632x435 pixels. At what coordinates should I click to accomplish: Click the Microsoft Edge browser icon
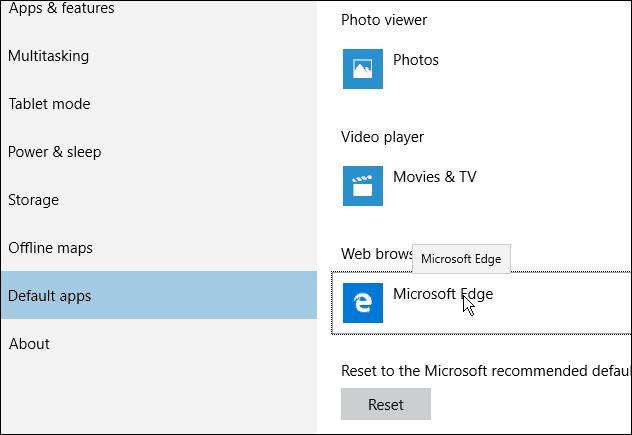363,303
